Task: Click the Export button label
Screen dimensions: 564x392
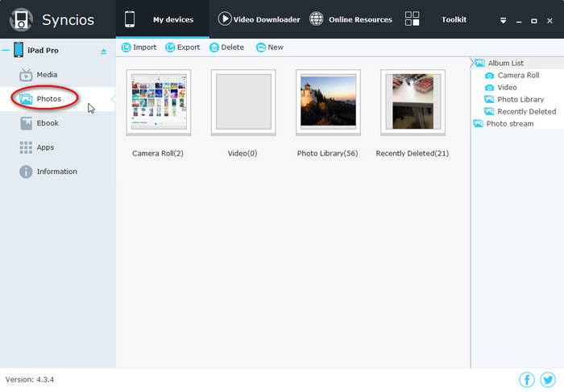Action: click(x=189, y=47)
